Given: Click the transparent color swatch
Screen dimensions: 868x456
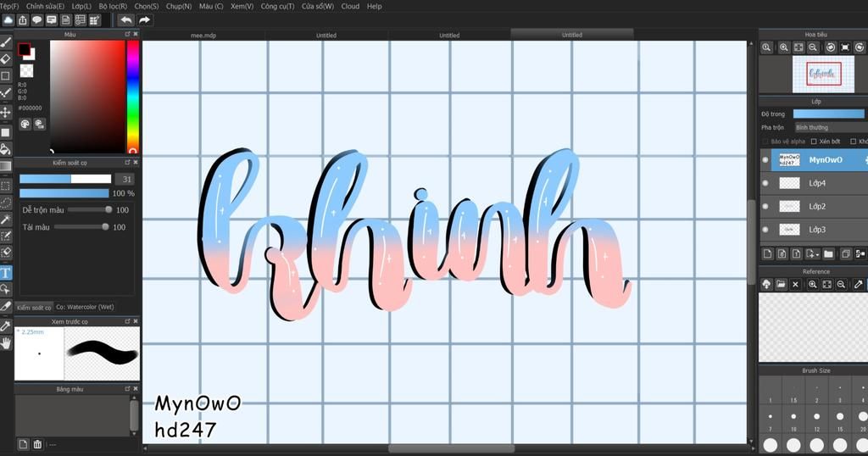Looking at the screenshot, I should click(26, 71).
